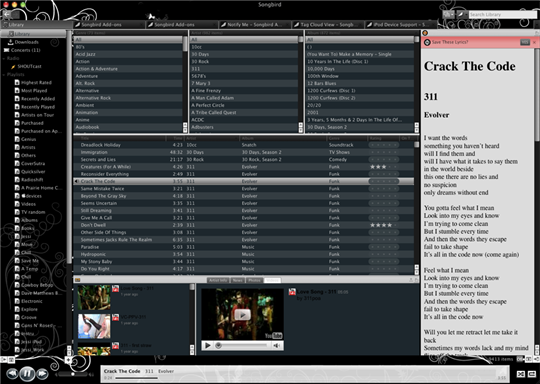Image resolution: width=540 pixels, height=384 pixels.
Task: Click the Save These Lyrics notification icon
Action: (427, 42)
